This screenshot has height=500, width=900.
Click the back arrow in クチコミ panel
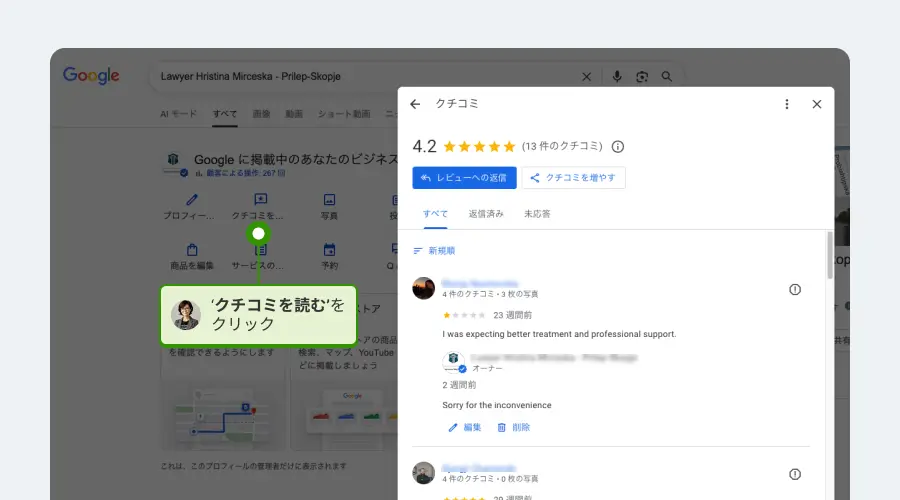point(415,104)
